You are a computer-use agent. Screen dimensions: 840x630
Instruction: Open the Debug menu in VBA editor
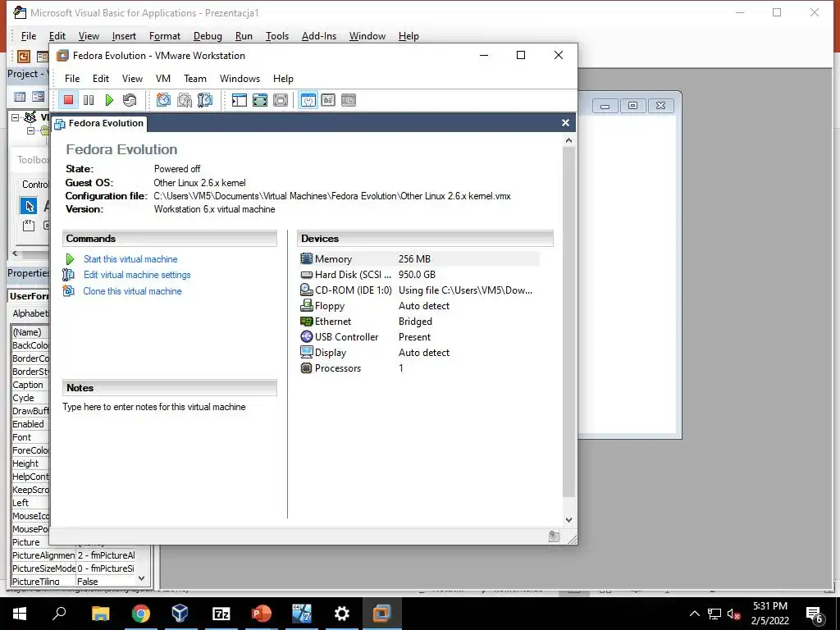[208, 36]
